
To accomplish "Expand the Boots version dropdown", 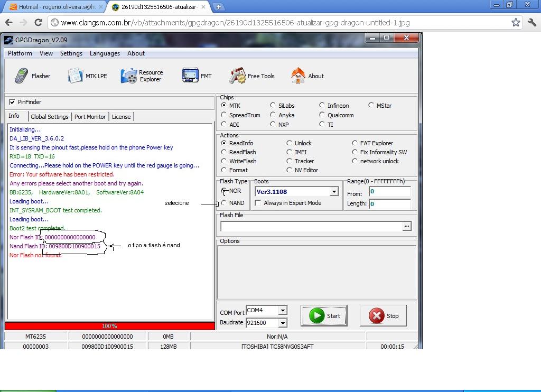I will point(334,192).
